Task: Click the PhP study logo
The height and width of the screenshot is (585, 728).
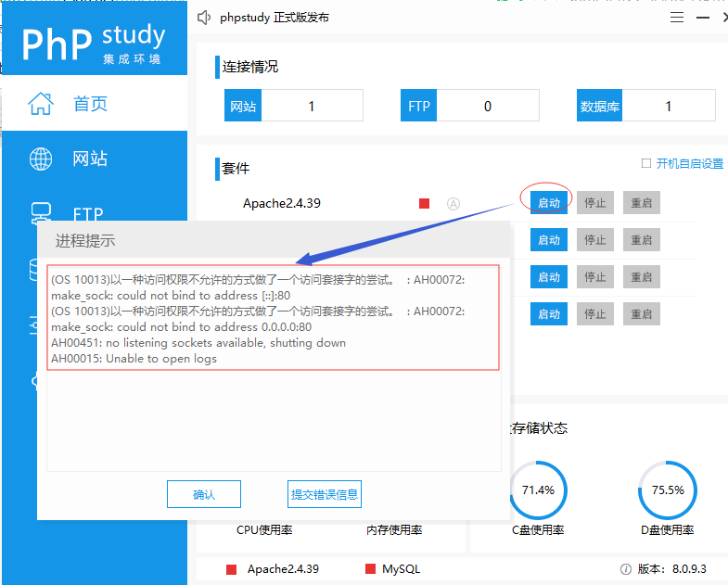Action: click(95, 44)
